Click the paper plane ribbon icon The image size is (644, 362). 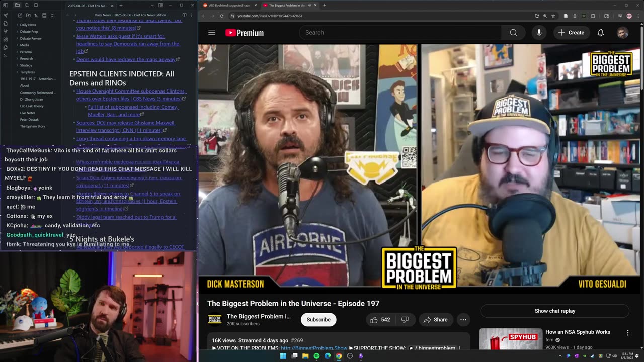pyautogui.click(x=6, y=15)
